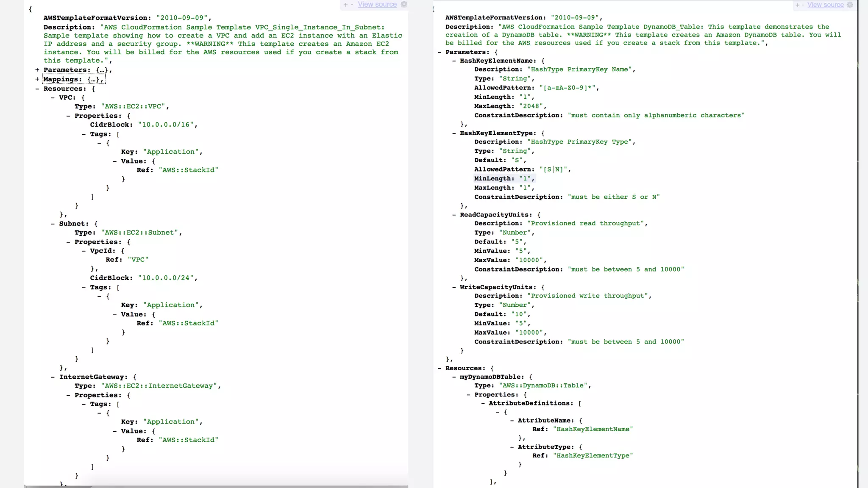
Task: Expand the collapsed Parameters node in left pane
Action: pyautogui.click(x=37, y=70)
